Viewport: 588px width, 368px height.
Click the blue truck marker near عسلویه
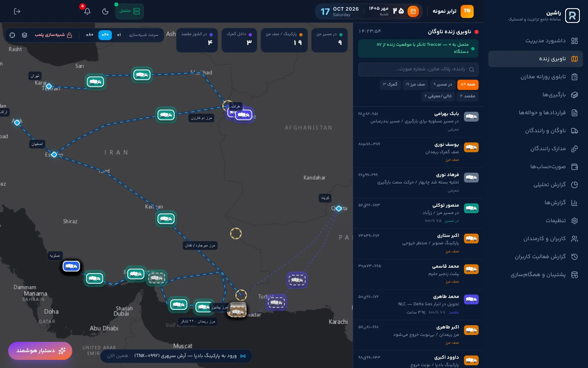coord(71,266)
